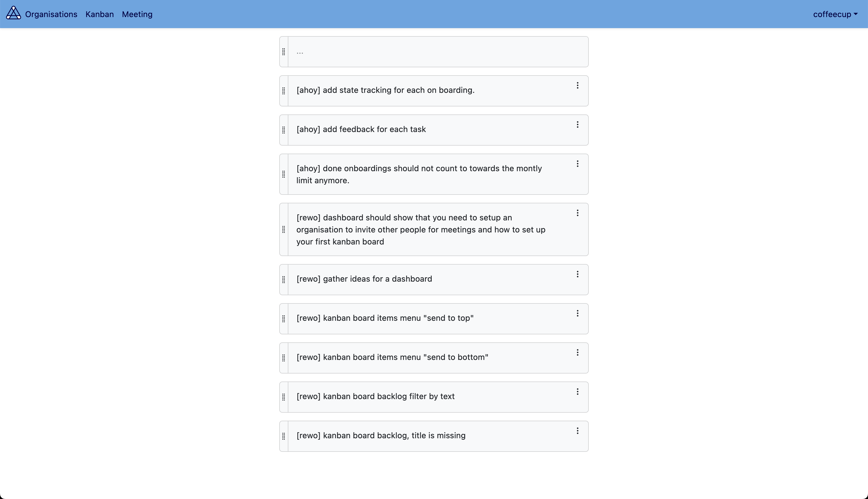Click drag handle of "backlog filter by text" item
The image size is (868, 499).
coord(284,397)
